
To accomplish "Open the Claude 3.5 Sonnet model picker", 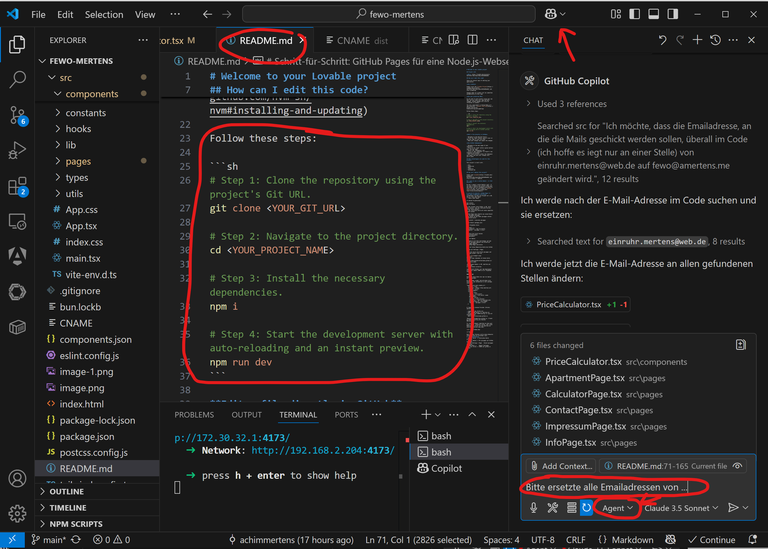I will [x=681, y=508].
